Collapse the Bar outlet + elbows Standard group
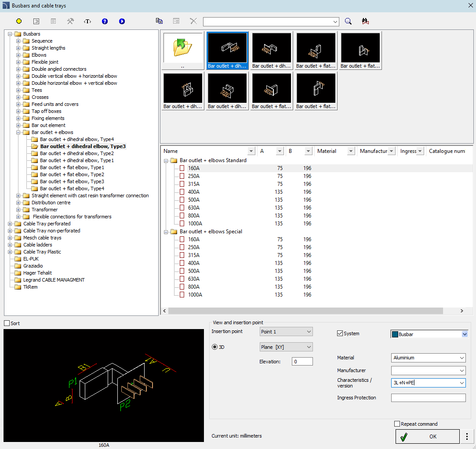This screenshot has width=476, height=449. click(x=166, y=161)
